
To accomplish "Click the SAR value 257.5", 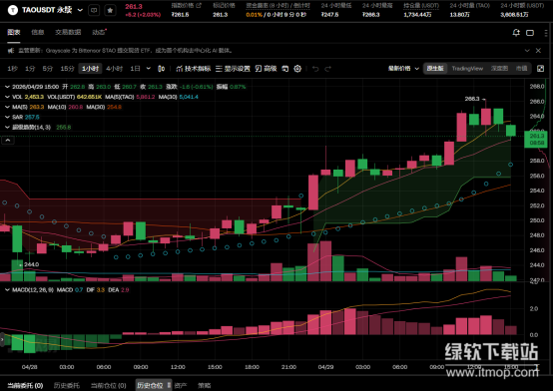I will pos(32,117).
